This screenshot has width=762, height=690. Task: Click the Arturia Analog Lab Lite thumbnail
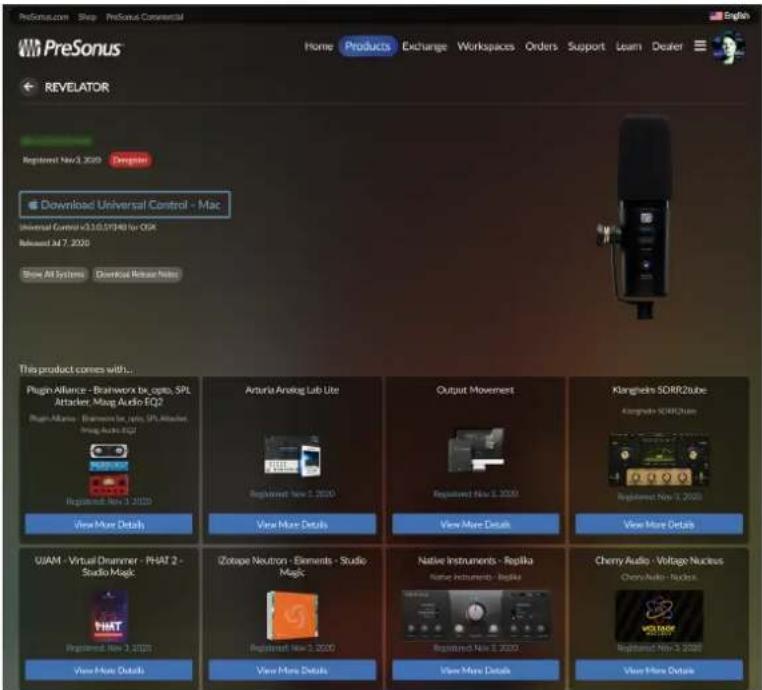tap(292, 456)
